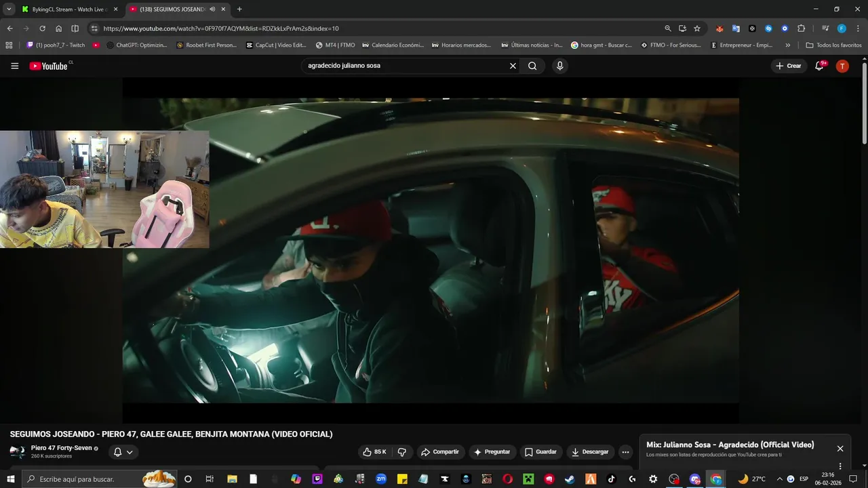Start voice search with the microphone
The height and width of the screenshot is (488, 868).
point(559,66)
